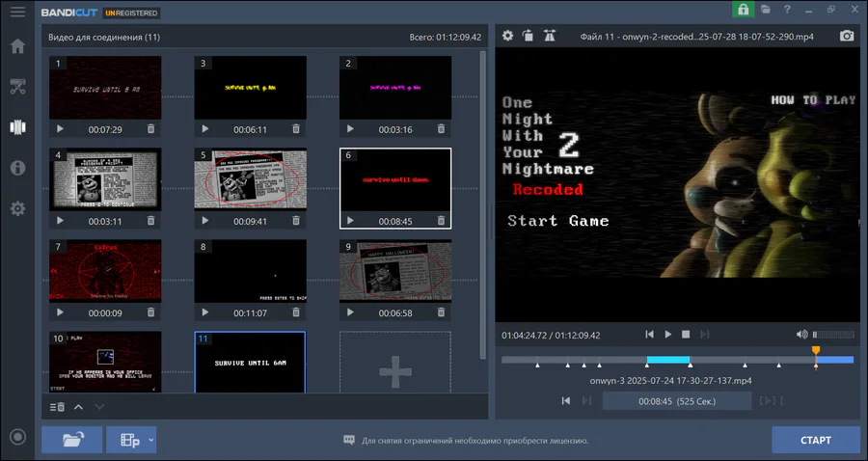The height and width of the screenshot is (461, 868).
Task: Open the file mode dropdown arrow
Action: (x=150, y=441)
